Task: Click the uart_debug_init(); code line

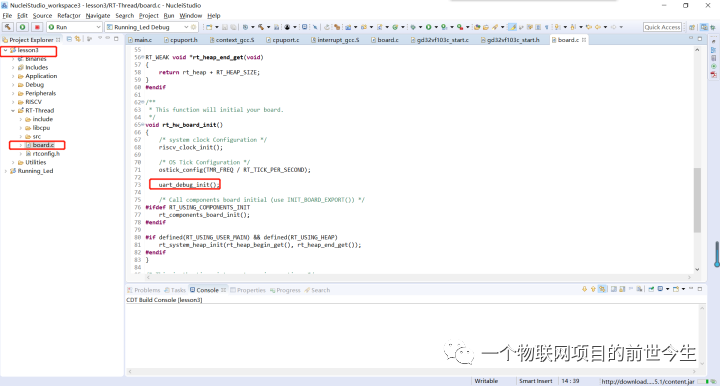Action: pyautogui.click(x=189, y=185)
